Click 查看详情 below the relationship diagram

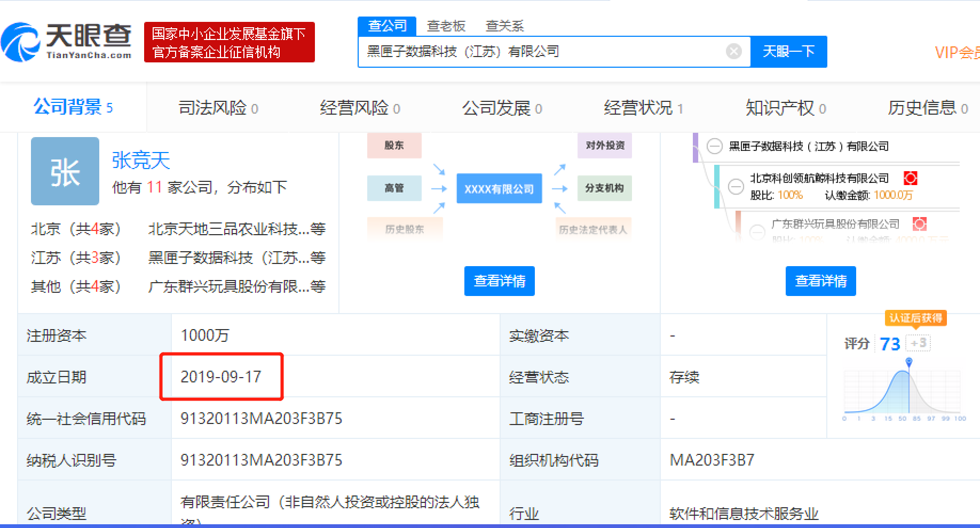click(x=500, y=281)
